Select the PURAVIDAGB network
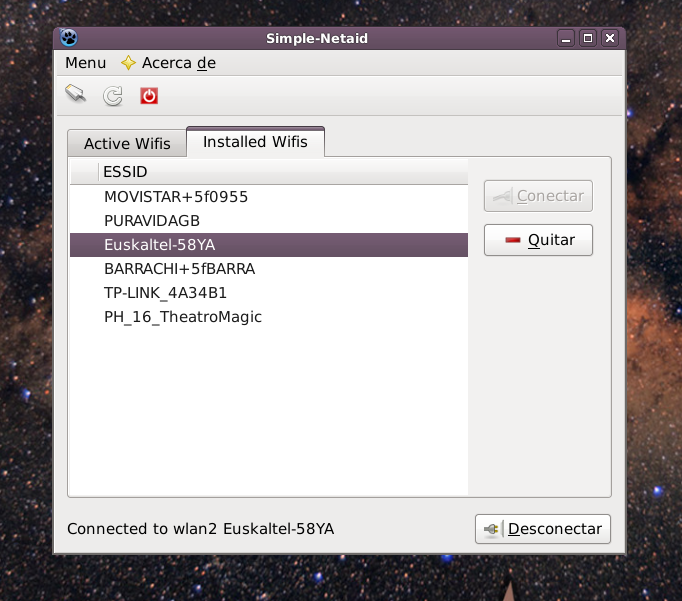The image size is (682, 601). coord(152,221)
